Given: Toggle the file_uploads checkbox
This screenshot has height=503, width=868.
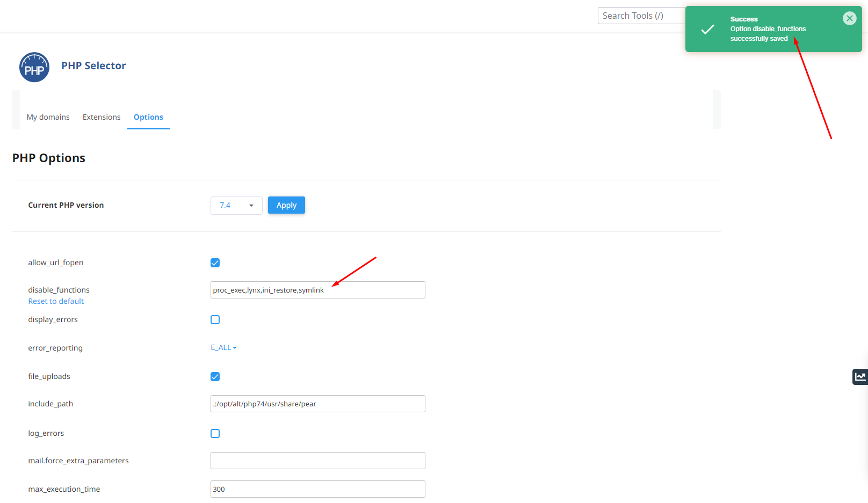Looking at the screenshot, I should pyautogui.click(x=215, y=376).
